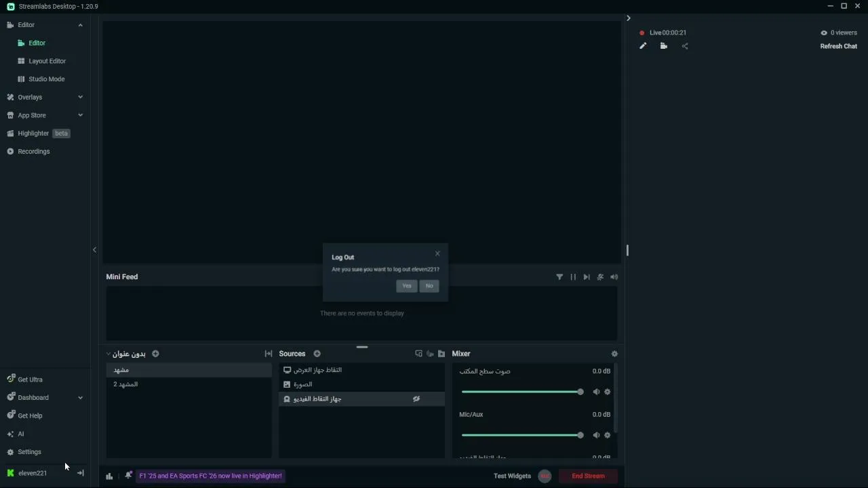
Task: Open the performance stats bar chart icon
Action: [109, 476]
